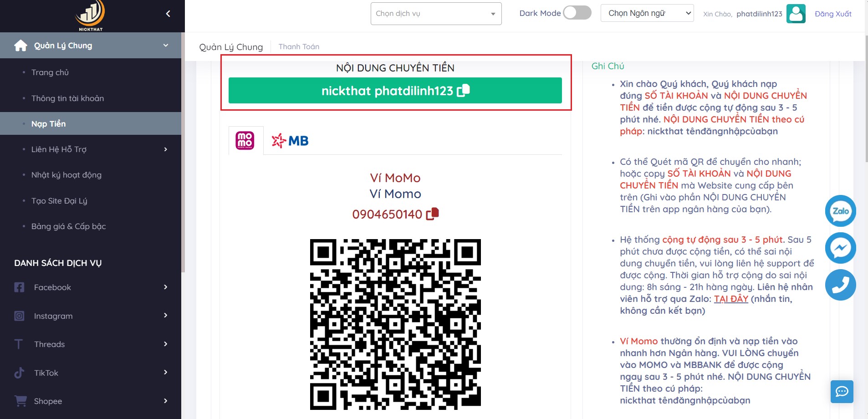Click green nickthat phatdilinh123 button
The height and width of the screenshot is (419, 868).
click(x=395, y=91)
